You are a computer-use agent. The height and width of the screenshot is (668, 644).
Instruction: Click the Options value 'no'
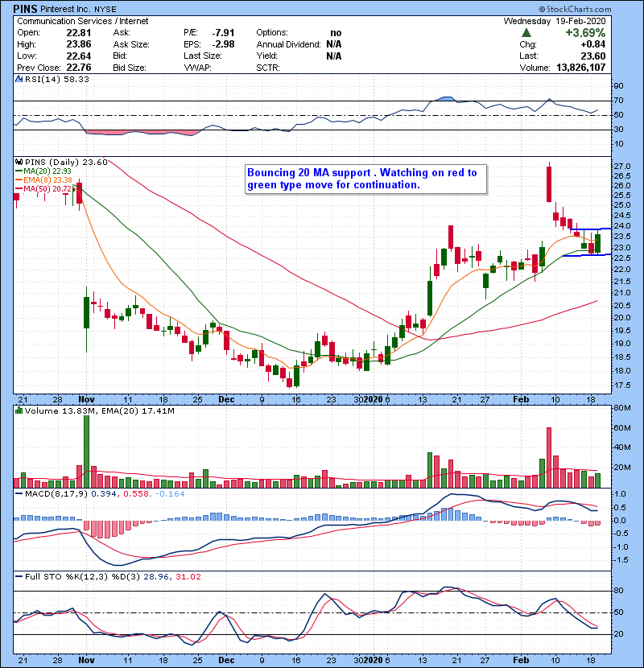(x=336, y=33)
